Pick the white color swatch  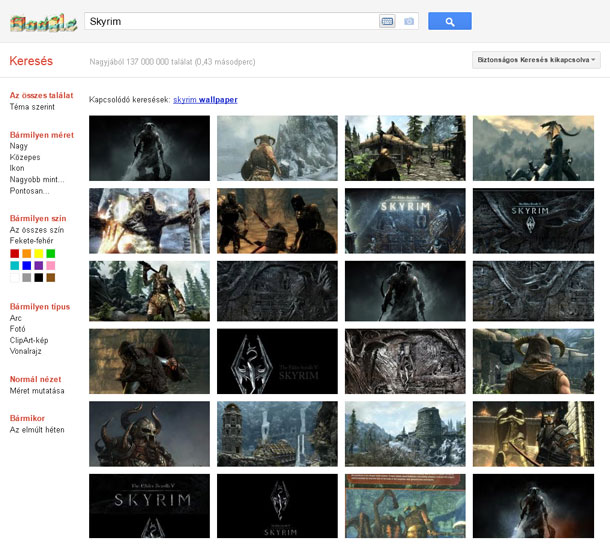coord(14,277)
